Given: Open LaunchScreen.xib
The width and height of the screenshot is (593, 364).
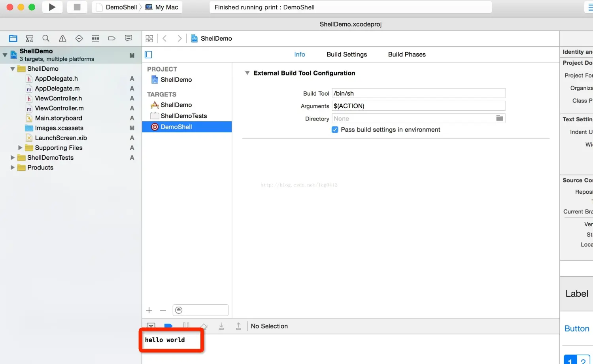Looking at the screenshot, I should coord(60,138).
